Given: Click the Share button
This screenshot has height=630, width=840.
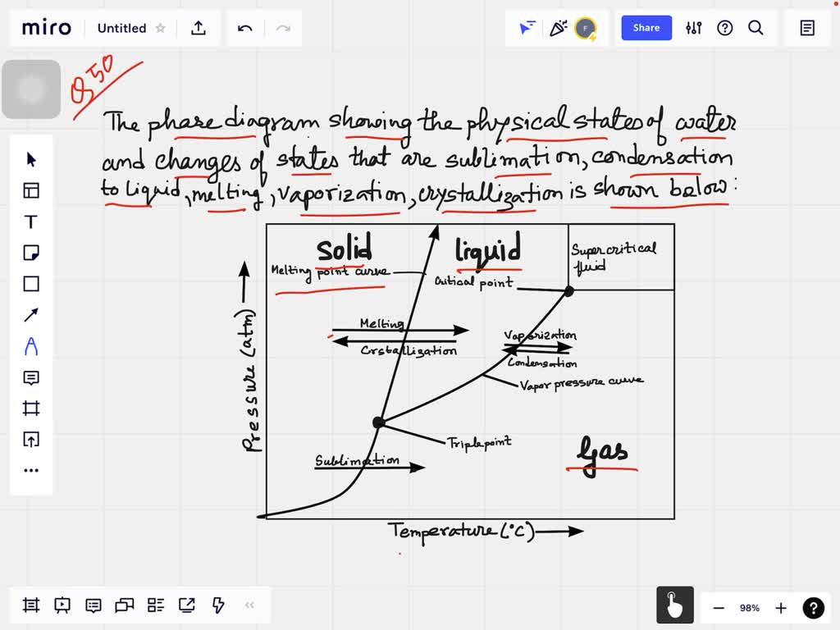Looking at the screenshot, I should [646, 27].
